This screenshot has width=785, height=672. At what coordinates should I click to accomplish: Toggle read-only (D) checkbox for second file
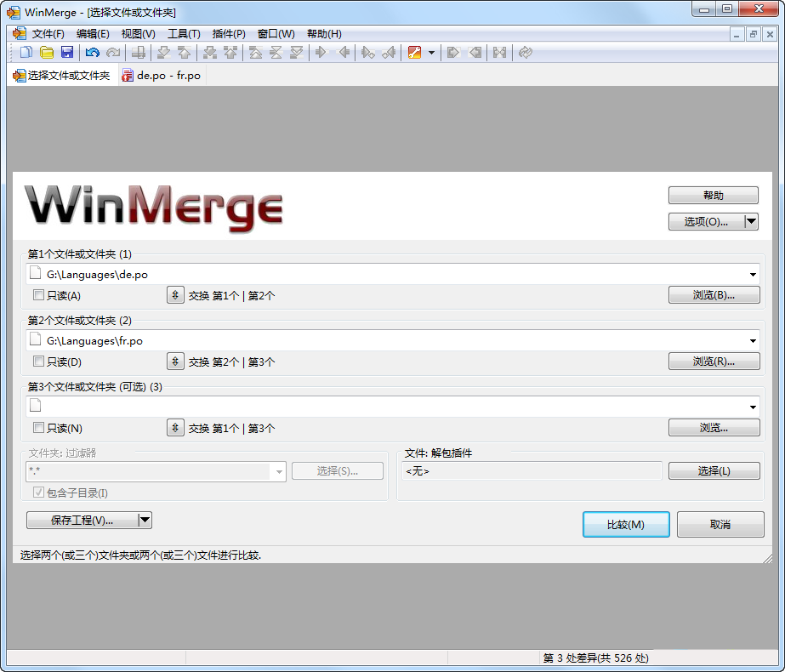pyautogui.click(x=38, y=362)
